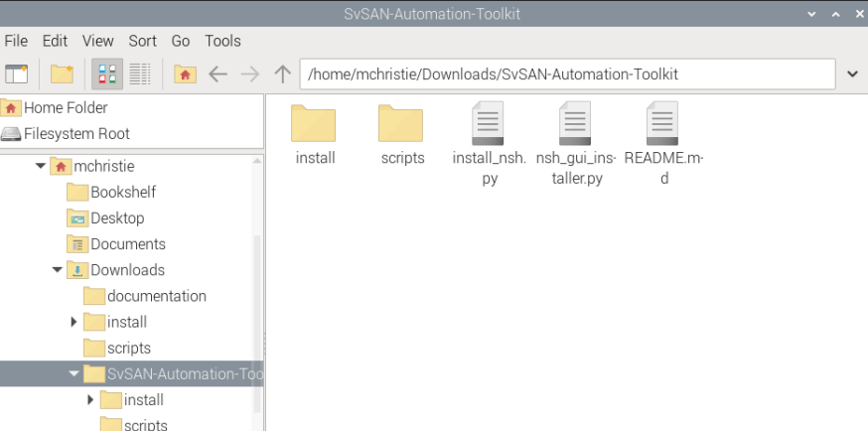The width and height of the screenshot is (868, 431).
Task: Select Filesystem Root in the places list
Action: coord(132,134)
